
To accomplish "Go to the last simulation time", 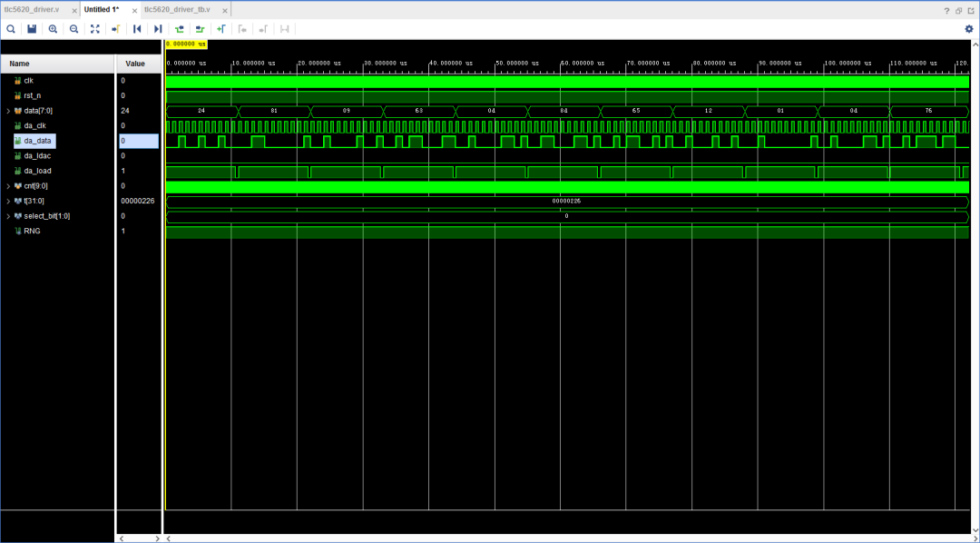I will coord(157,29).
